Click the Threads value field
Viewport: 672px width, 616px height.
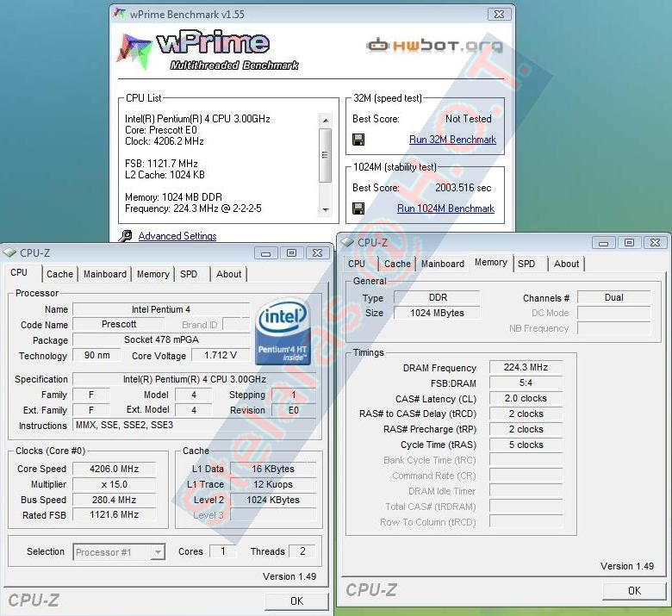(302, 551)
